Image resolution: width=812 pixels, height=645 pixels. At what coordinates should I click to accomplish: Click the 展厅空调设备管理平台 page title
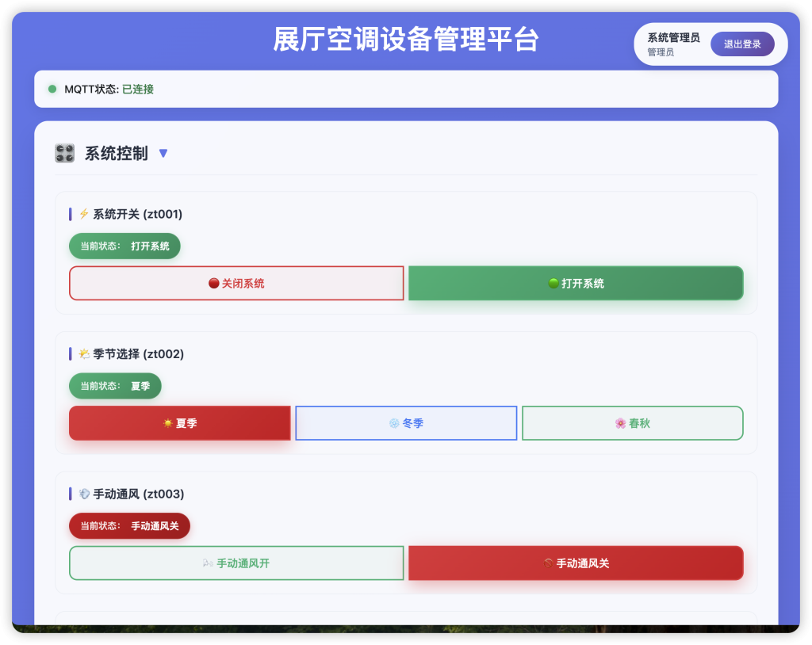click(x=406, y=39)
